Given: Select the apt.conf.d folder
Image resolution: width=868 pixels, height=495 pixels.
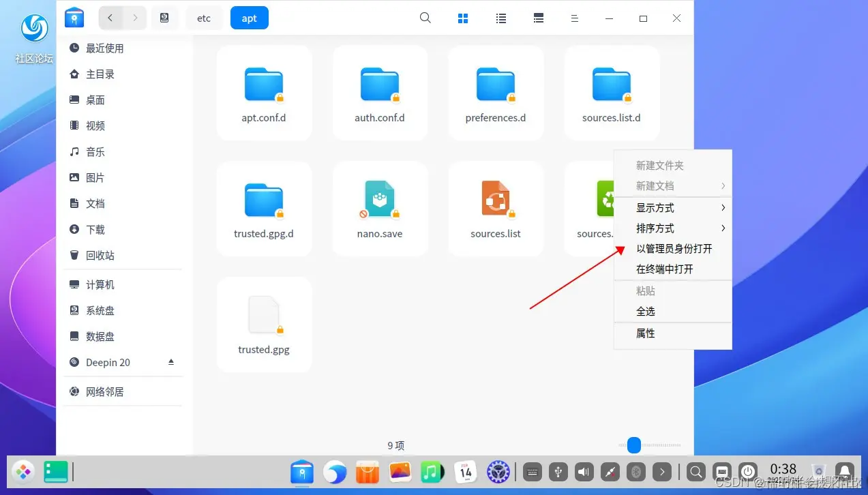Looking at the screenshot, I should click(264, 93).
